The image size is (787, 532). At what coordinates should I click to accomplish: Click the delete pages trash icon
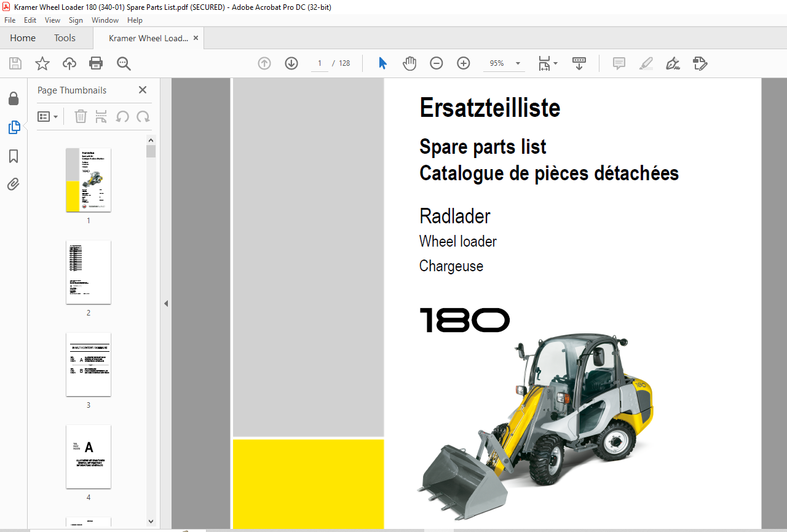tap(81, 116)
